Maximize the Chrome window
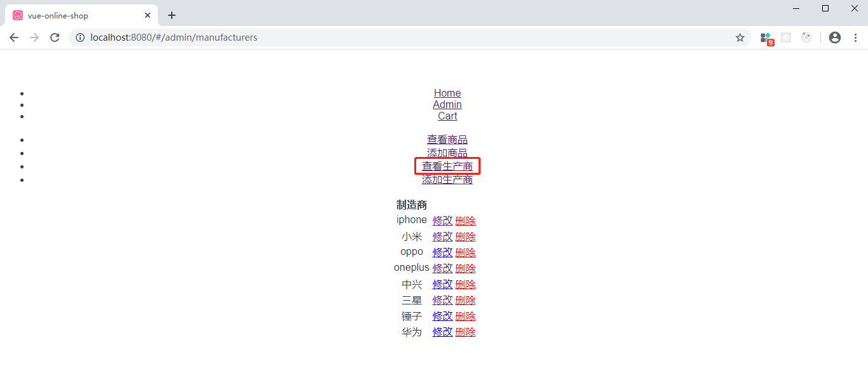The height and width of the screenshot is (375, 868). [825, 8]
